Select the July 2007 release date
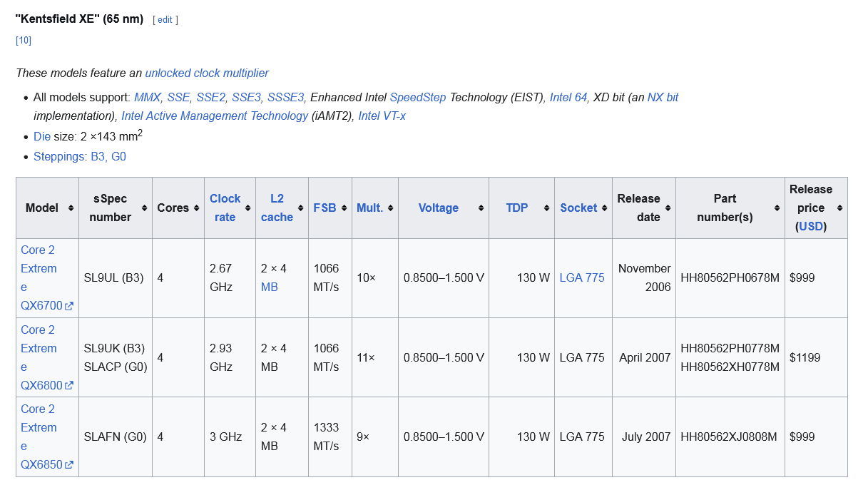The width and height of the screenshot is (868, 495). [646, 437]
